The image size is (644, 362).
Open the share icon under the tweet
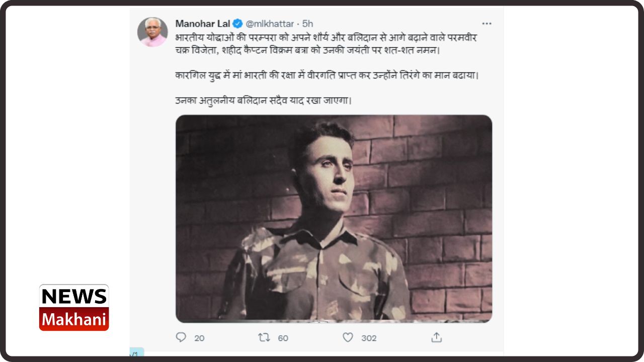(436, 337)
